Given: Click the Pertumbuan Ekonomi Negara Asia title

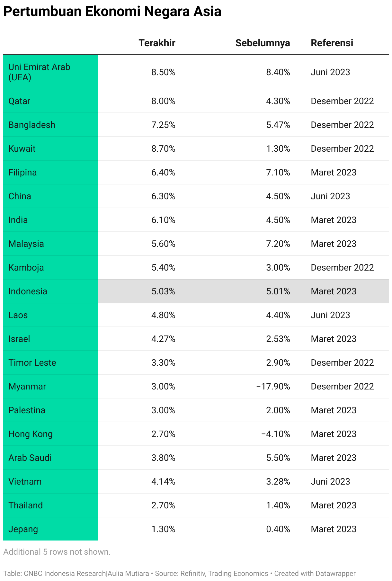Looking at the screenshot, I should tap(112, 12).
